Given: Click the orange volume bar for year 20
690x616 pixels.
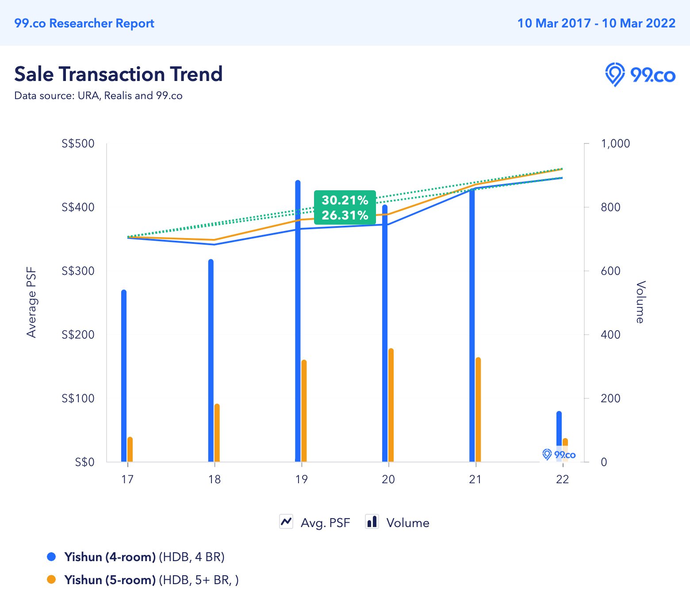Looking at the screenshot, I should (x=391, y=405).
